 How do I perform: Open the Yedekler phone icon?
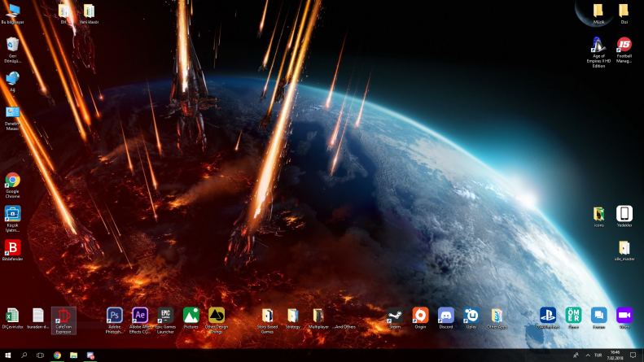pos(624,216)
